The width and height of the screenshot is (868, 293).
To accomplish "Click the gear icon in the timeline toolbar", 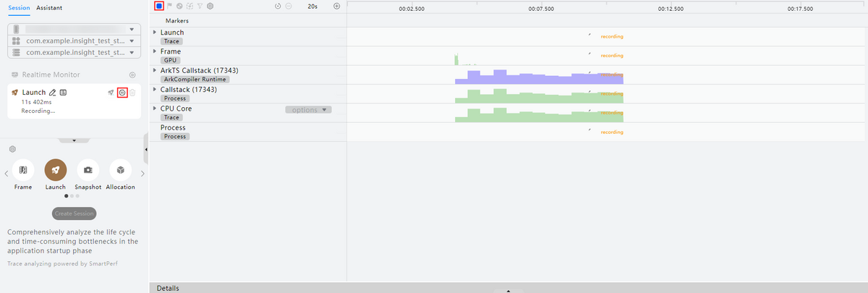I will tap(210, 6).
